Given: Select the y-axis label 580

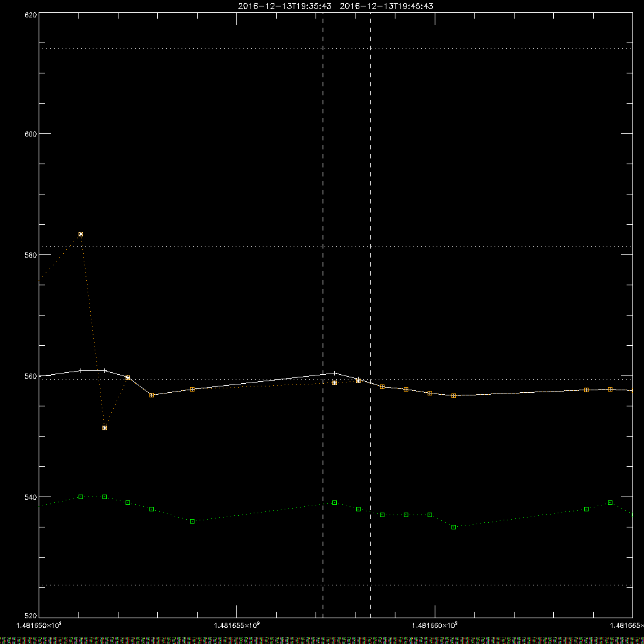Looking at the screenshot, I should click(31, 255).
